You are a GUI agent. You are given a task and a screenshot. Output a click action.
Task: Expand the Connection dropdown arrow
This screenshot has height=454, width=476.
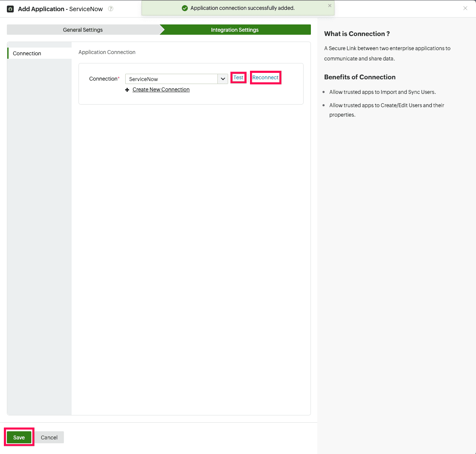click(223, 79)
